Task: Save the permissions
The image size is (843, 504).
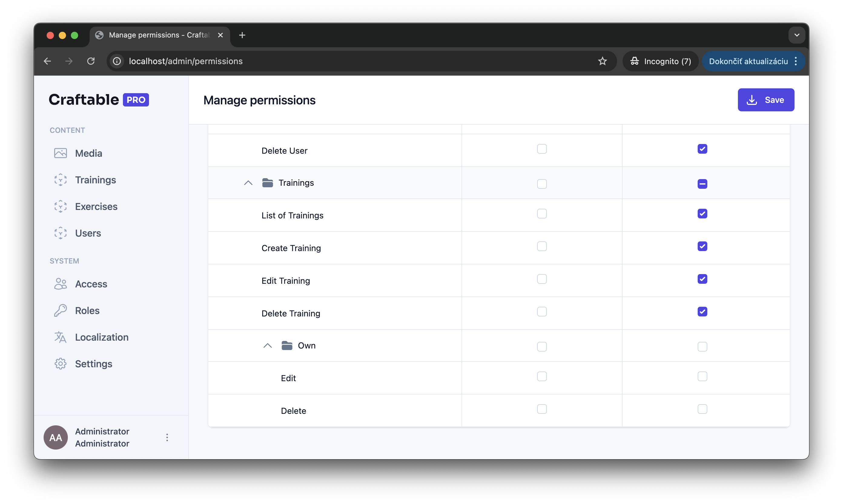Action: [766, 100]
